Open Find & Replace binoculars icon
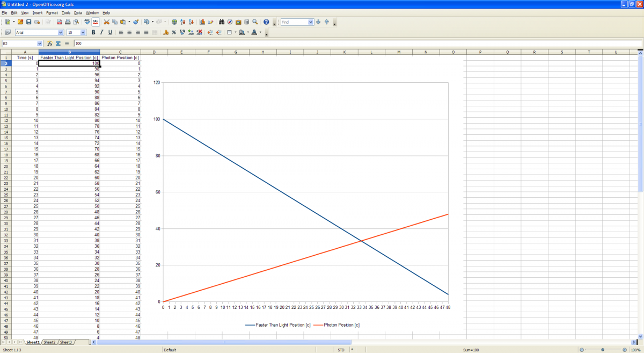 coord(222,22)
